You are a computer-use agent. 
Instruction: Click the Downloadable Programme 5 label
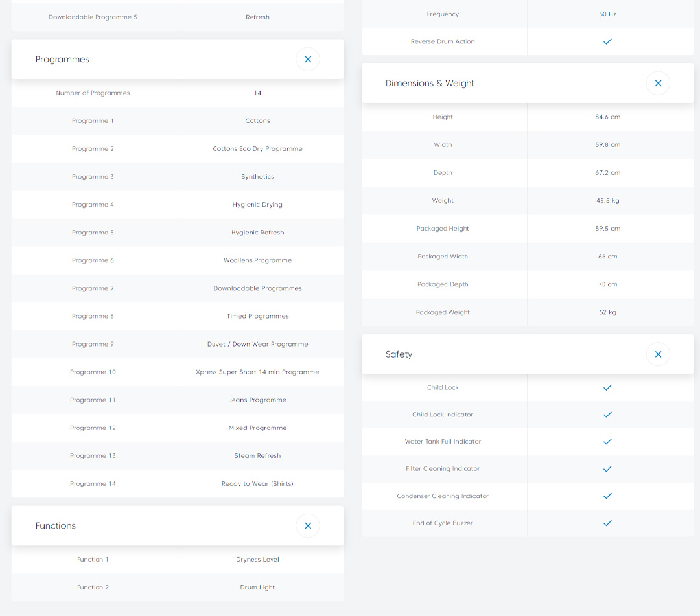(93, 17)
